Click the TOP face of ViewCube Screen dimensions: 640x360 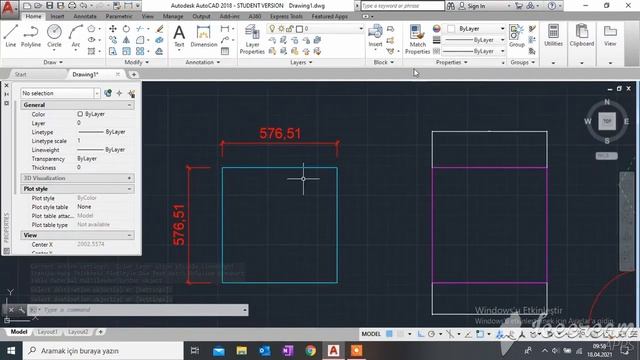[607, 121]
